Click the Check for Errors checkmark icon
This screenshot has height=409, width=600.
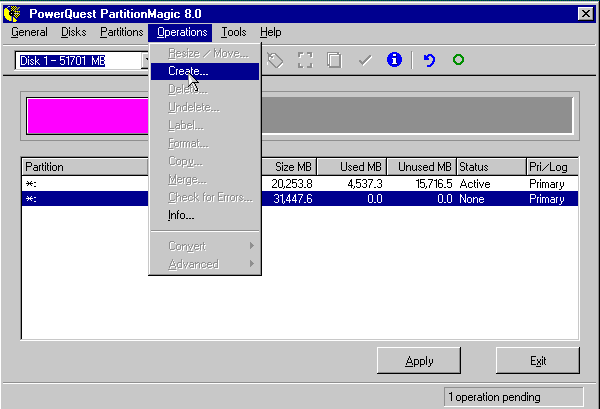[365, 60]
